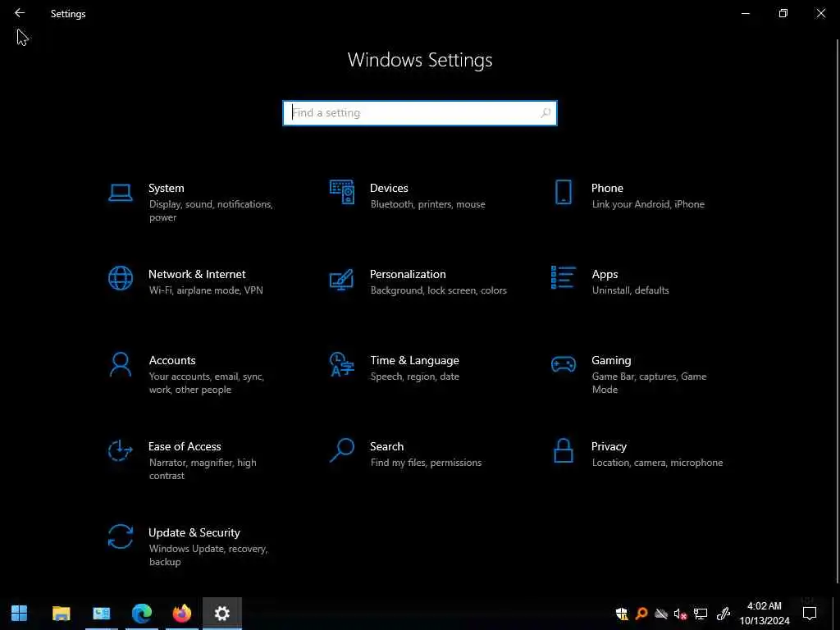Open the Privacy padlock icon
Screen dimensions: 840x630
563,450
